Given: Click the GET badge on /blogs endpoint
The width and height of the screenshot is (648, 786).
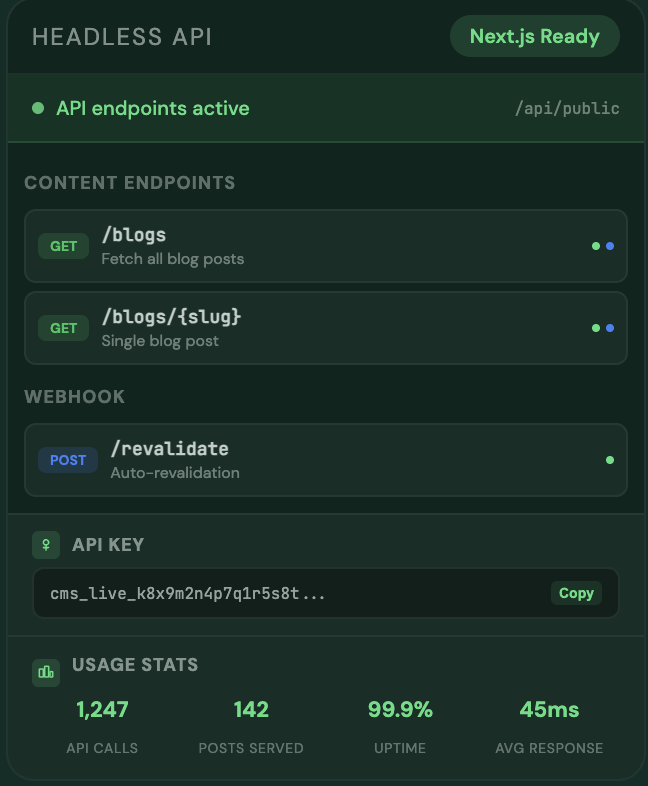Looking at the screenshot, I should (63, 246).
